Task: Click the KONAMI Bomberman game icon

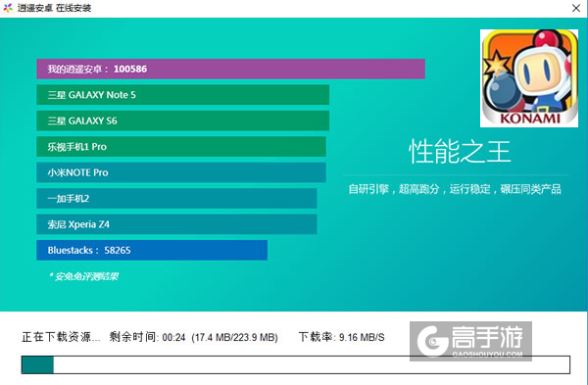Action: (x=529, y=78)
